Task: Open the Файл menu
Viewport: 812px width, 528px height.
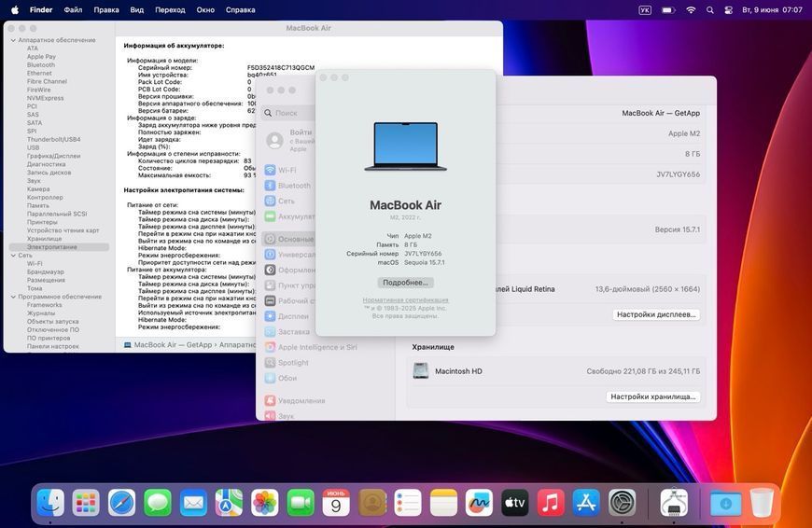Action: [x=73, y=10]
